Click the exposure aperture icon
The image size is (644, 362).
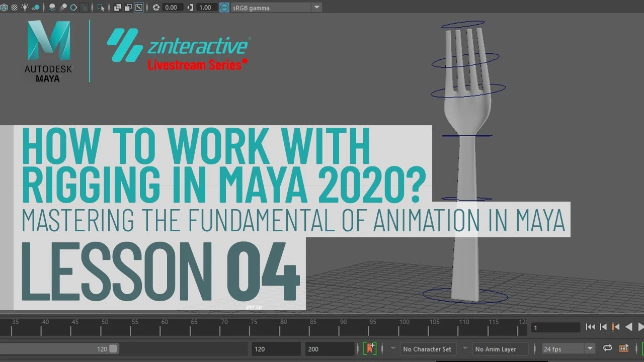[156, 8]
